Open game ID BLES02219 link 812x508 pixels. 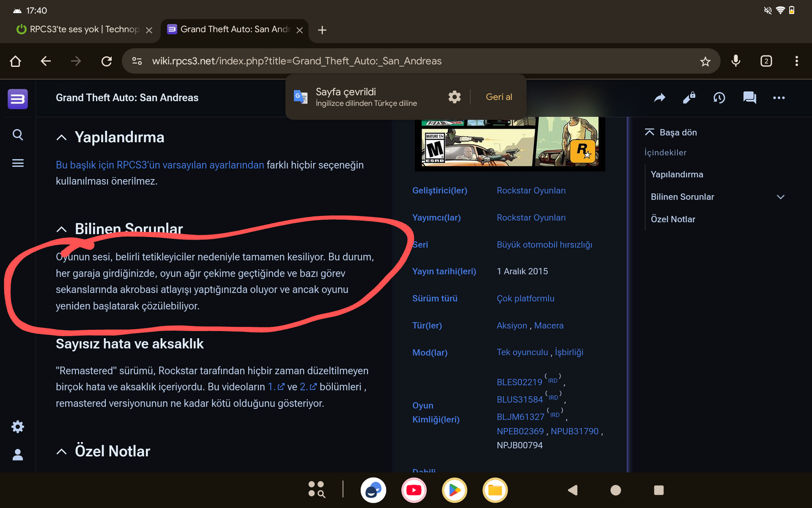519,382
